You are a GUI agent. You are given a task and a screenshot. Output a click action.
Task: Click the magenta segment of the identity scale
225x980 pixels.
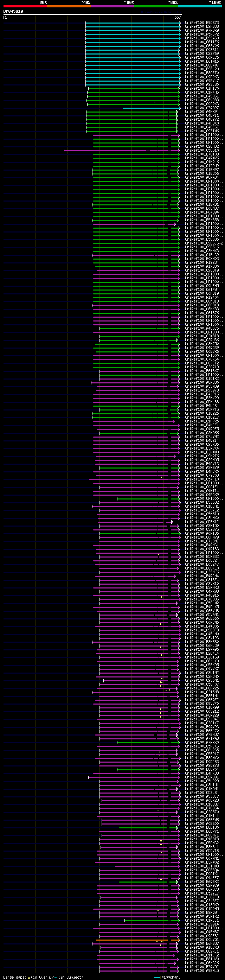click(x=112, y=6)
